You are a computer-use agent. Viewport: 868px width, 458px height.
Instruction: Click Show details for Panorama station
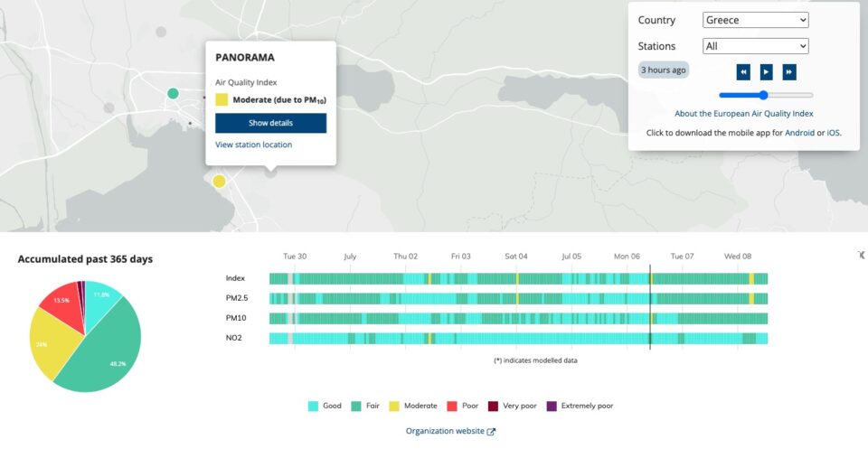[x=270, y=123]
